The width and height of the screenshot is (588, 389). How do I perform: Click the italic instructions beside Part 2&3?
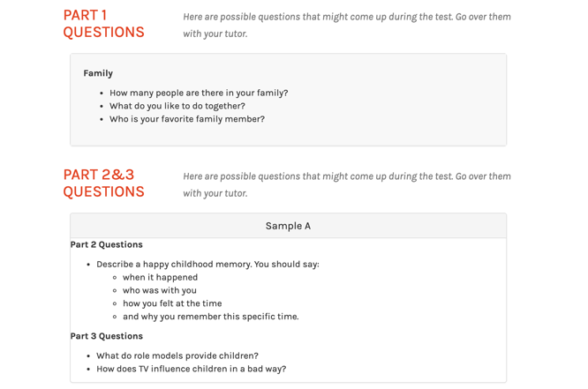pos(346,176)
